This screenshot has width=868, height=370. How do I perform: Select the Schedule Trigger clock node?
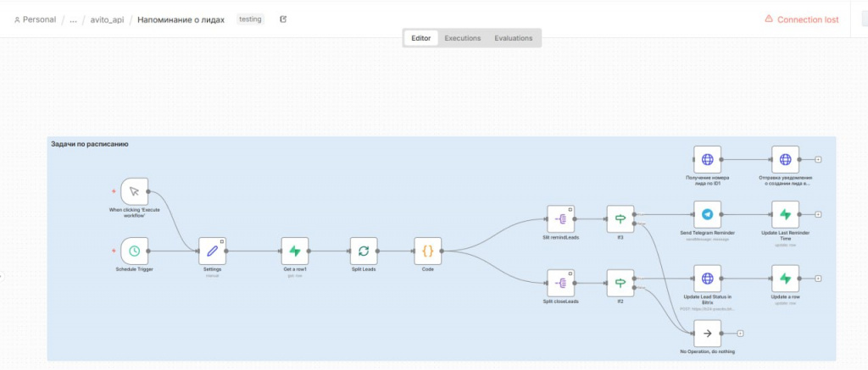pyautogui.click(x=134, y=251)
